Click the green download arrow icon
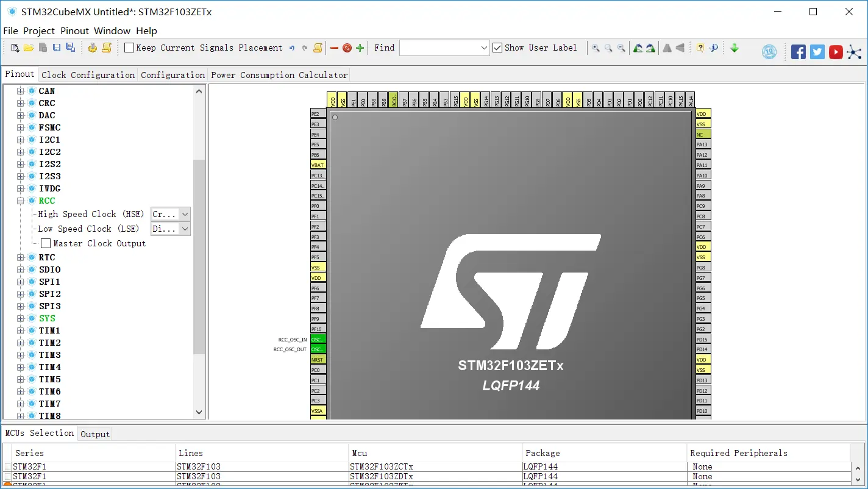 [735, 48]
